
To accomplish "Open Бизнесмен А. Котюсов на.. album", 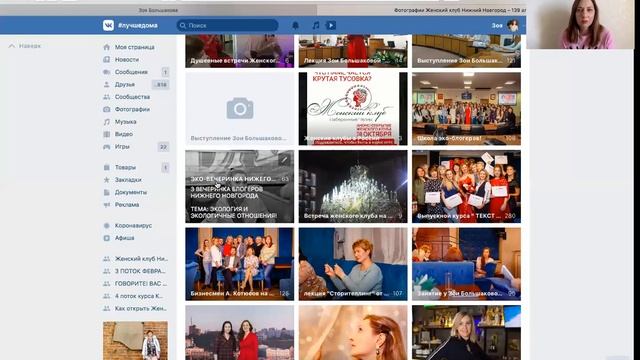I will click(x=240, y=264).
